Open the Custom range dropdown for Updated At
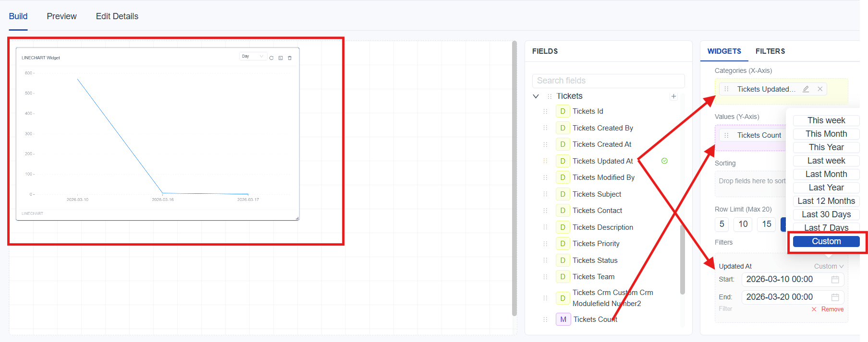The image size is (868, 342). click(x=828, y=266)
